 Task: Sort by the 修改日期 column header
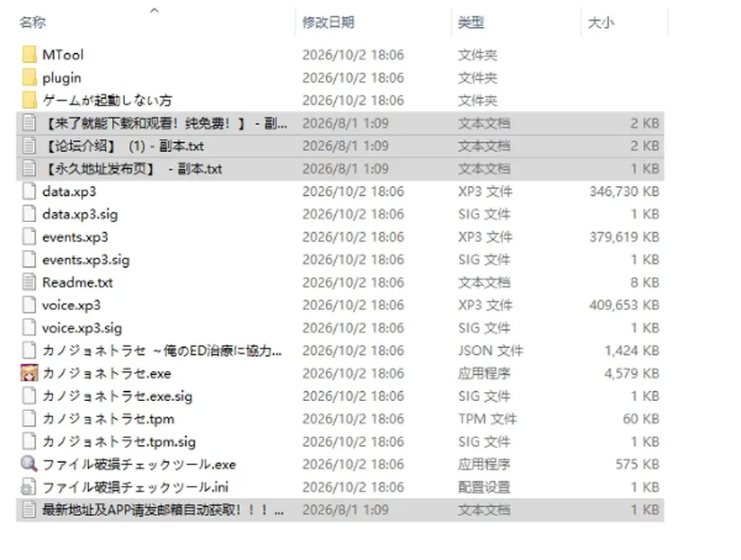pyautogui.click(x=329, y=22)
